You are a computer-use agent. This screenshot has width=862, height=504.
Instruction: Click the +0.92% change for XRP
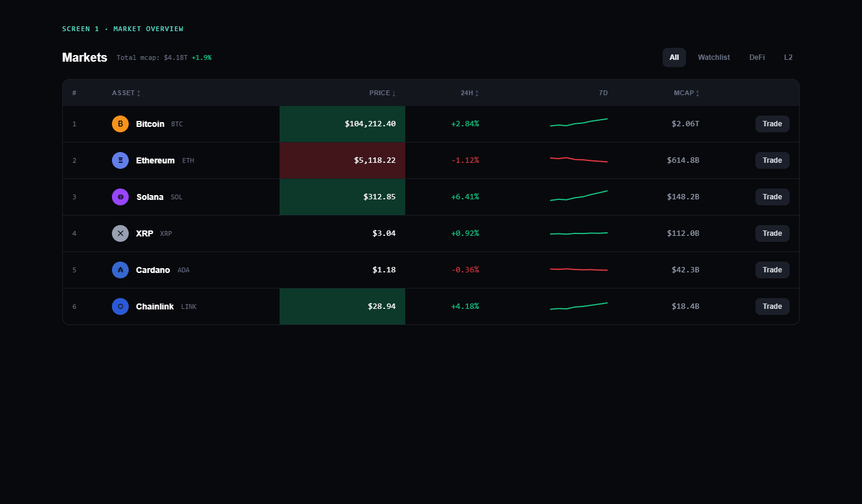[x=465, y=233]
